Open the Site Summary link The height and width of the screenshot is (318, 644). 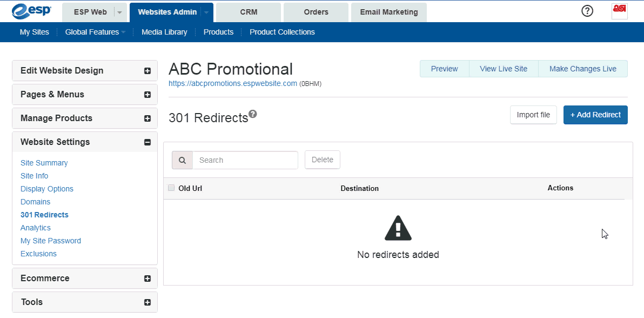point(44,163)
